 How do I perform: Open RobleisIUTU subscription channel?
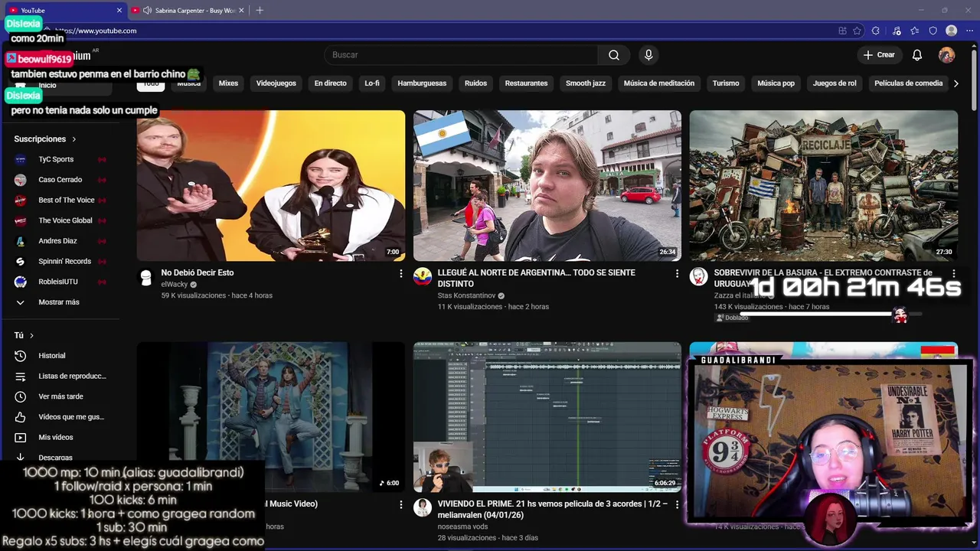(x=60, y=282)
